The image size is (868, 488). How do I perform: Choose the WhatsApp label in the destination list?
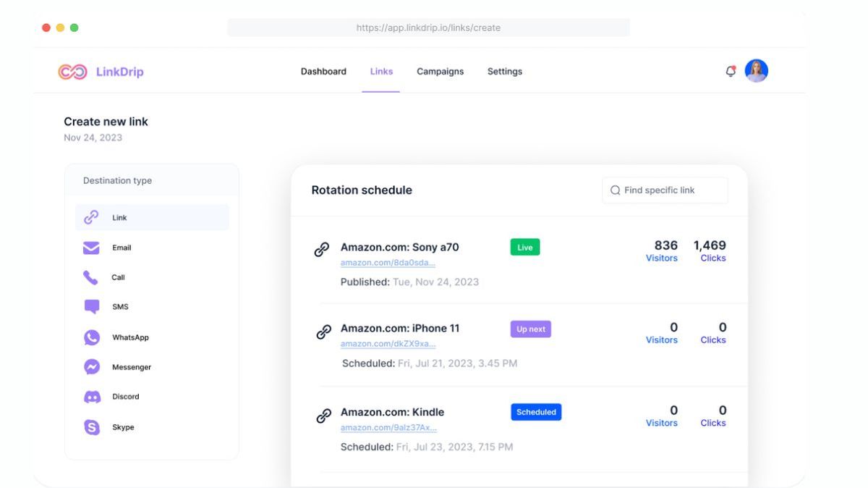[x=130, y=337]
